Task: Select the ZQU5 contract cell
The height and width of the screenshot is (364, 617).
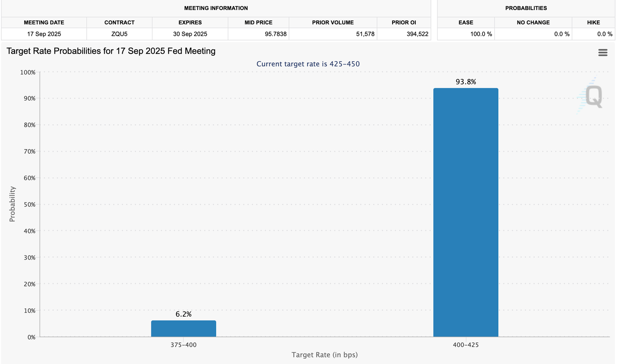Action: [x=119, y=34]
